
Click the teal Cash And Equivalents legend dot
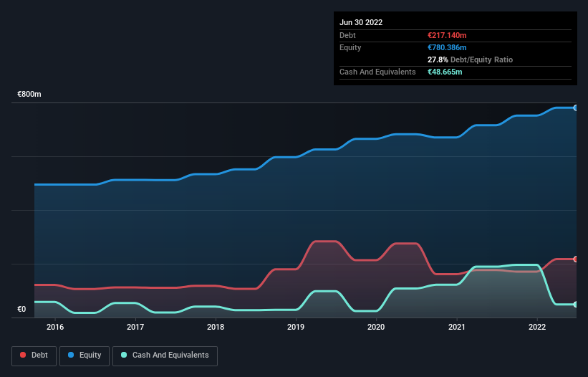[x=124, y=355]
